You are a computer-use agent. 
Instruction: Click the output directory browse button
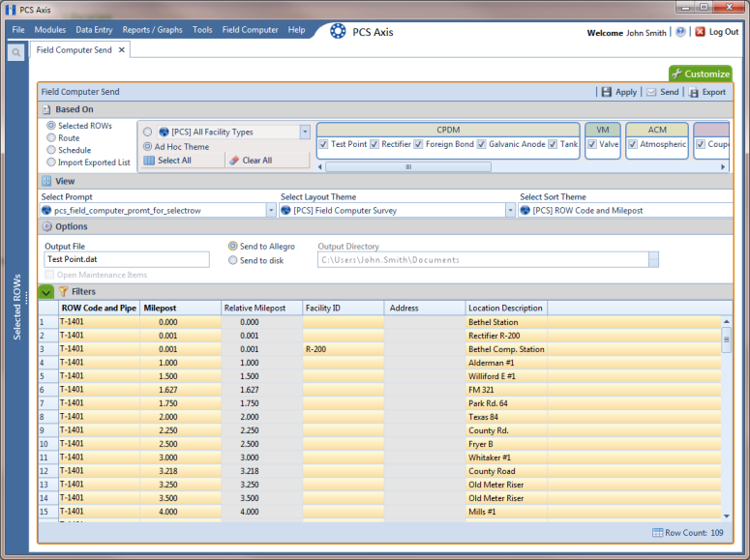click(x=653, y=259)
